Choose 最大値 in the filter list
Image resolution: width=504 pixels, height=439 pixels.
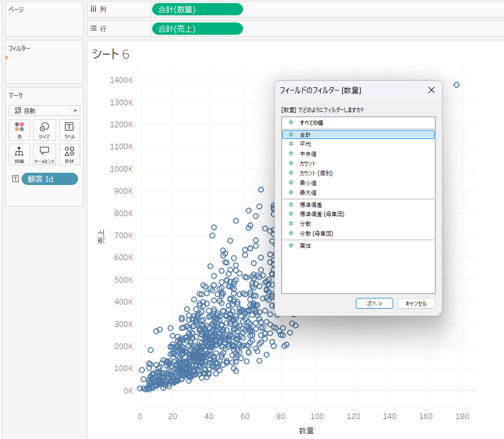click(x=358, y=192)
